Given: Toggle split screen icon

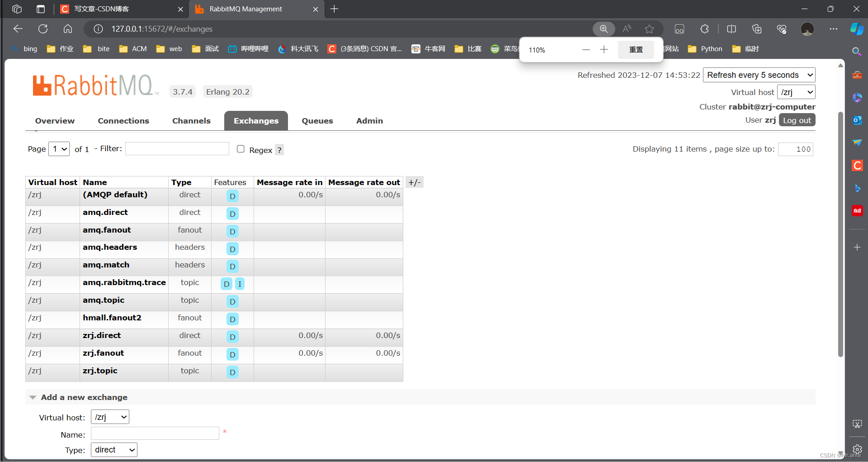Looking at the screenshot, I should point(731,29).
